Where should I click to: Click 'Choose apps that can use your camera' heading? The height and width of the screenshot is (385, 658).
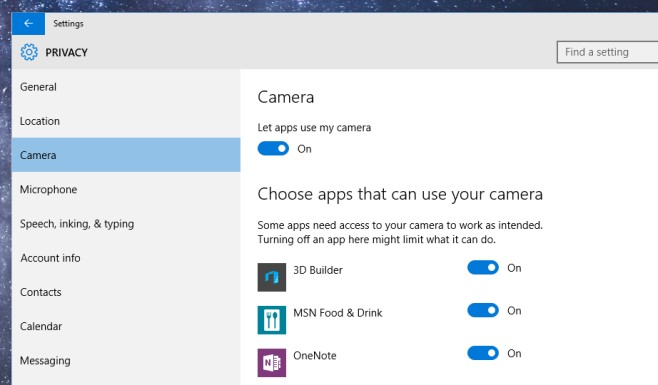[400, 194]
